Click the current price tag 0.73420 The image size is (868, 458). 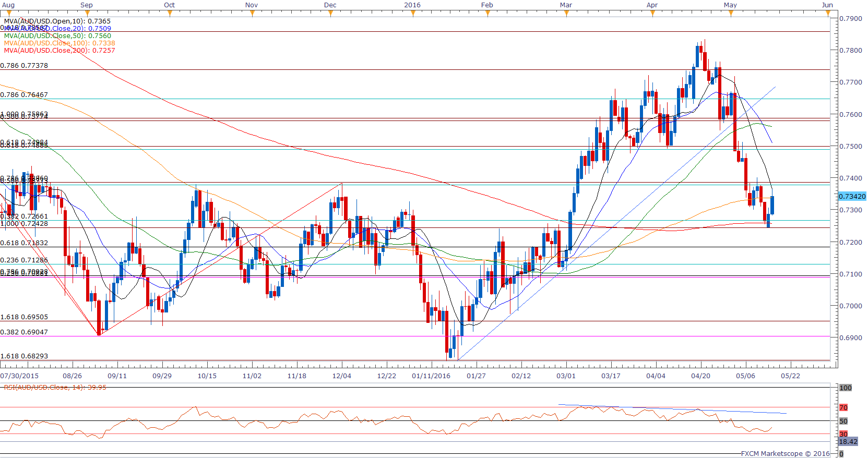coord(852,197)
